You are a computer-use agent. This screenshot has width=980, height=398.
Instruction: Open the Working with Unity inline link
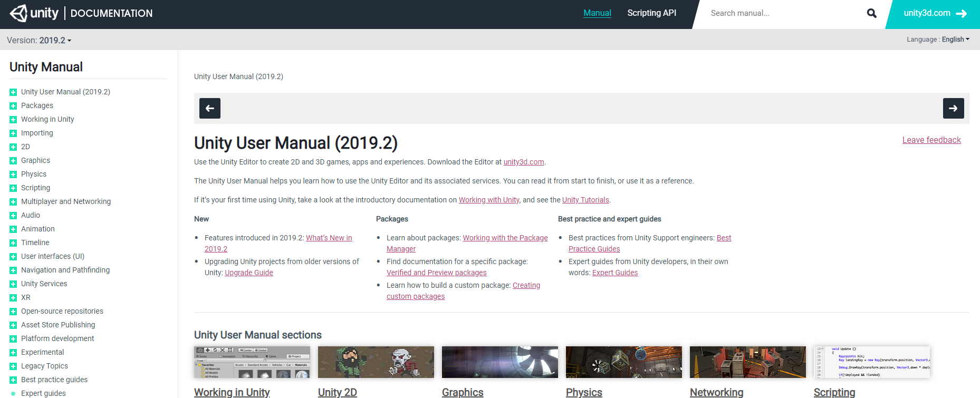pos(489,200)
